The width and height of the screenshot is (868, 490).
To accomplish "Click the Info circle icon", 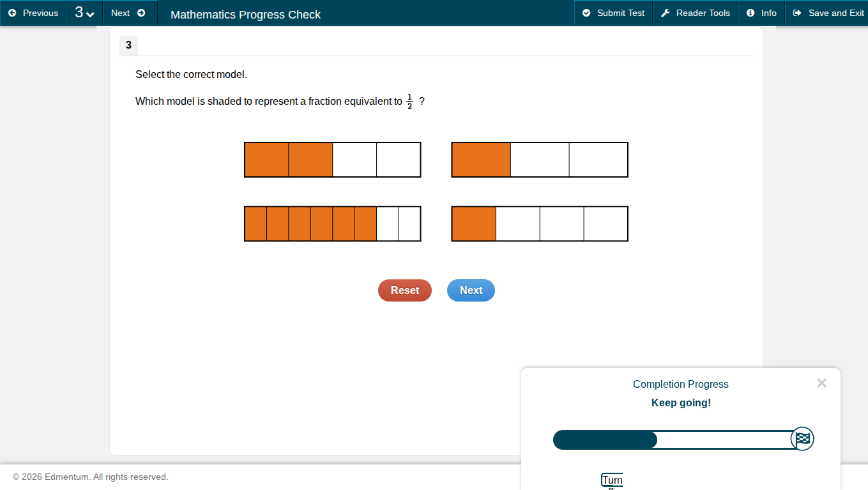I will (x=750, y=13).
